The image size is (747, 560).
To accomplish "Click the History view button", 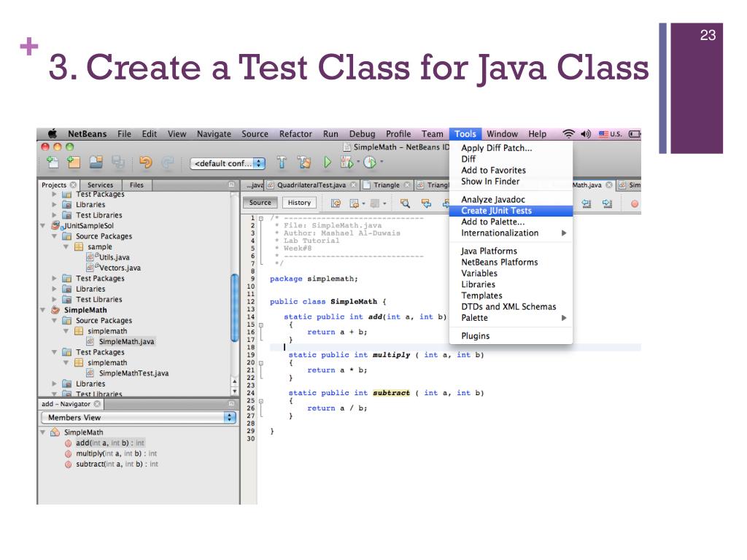I will 299,203.
